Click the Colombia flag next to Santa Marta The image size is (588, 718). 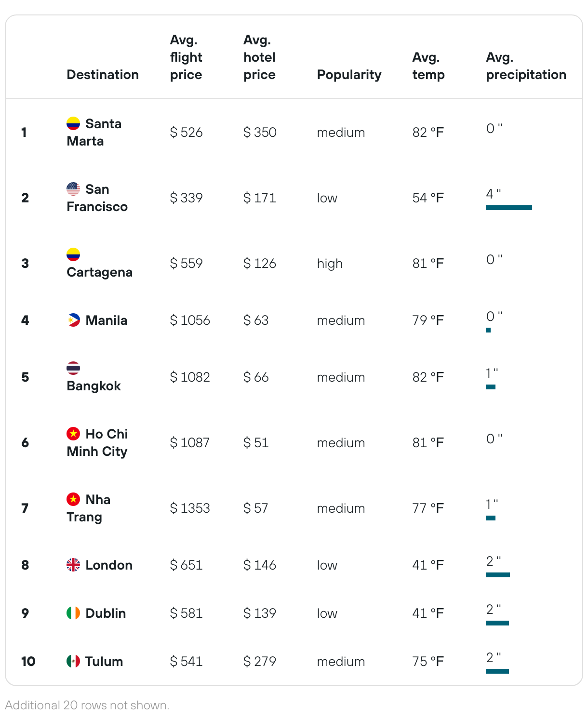[x=73, y=123]
